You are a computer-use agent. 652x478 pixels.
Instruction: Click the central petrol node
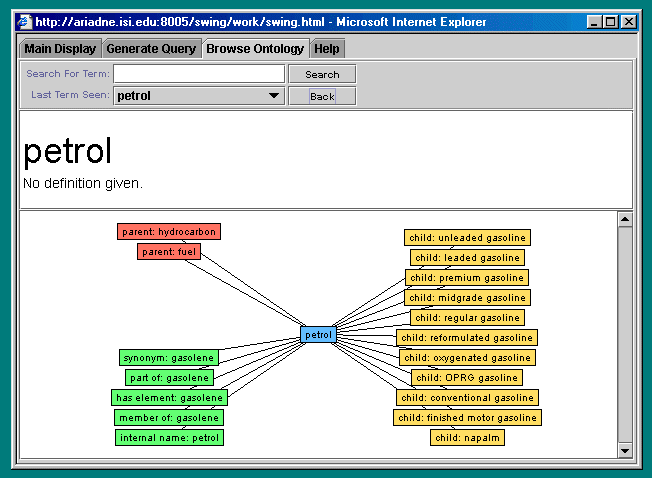[x=318, y=335]
